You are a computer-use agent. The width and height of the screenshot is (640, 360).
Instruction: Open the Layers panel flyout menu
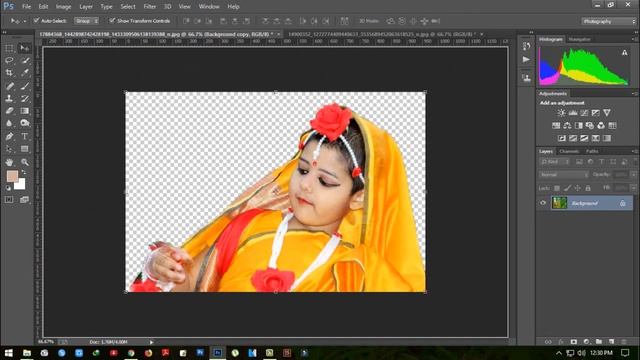(634, 151)
